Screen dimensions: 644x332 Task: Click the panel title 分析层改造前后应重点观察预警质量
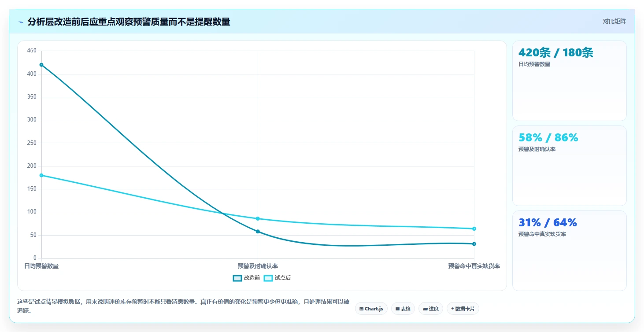[x=129, y=22]
